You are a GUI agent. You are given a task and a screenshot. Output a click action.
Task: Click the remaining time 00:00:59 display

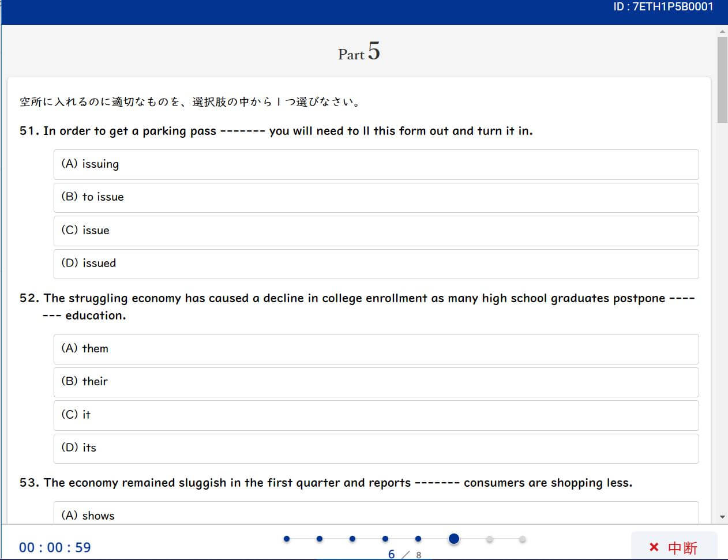(55, 547)
